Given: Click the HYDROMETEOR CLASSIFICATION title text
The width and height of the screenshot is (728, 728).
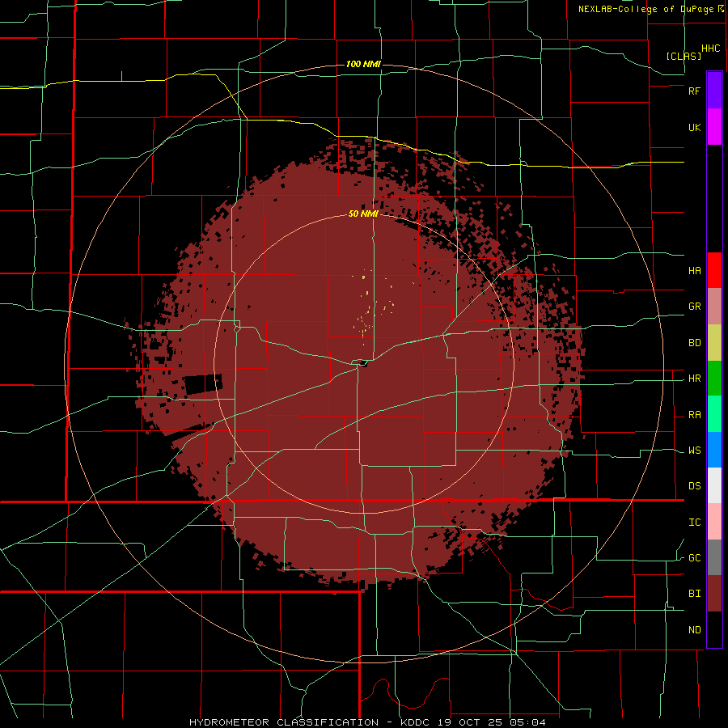Looking at the screenshot, I should point(284,722).
